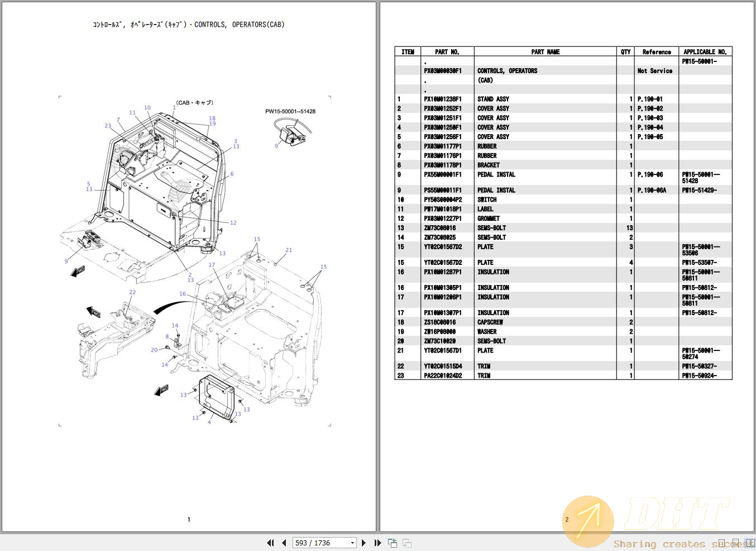Select part number PX10M01307P1
The height and width of the screenshot is (551, 756).
443,313
